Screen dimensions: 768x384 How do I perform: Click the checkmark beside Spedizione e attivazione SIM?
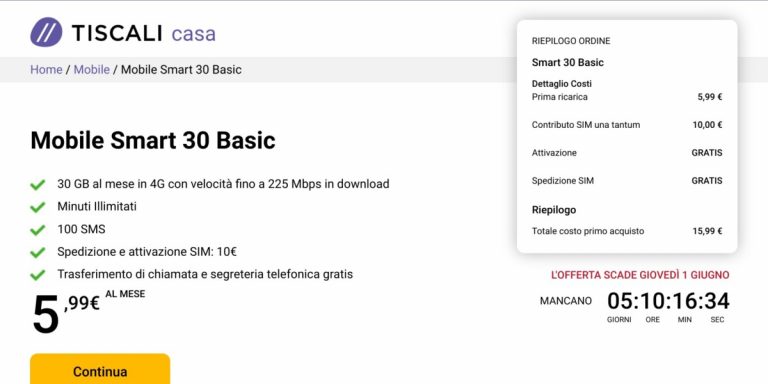pyautogui.click(x=38, y=253)
